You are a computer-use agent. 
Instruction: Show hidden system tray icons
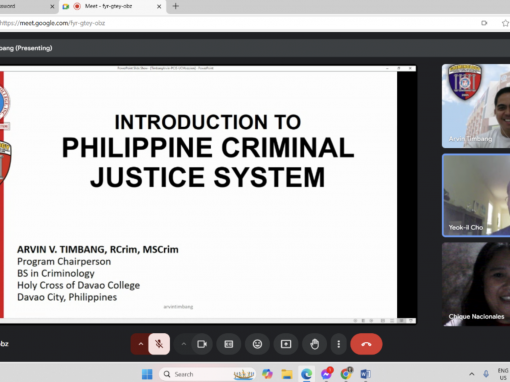[x=471, y=374]
